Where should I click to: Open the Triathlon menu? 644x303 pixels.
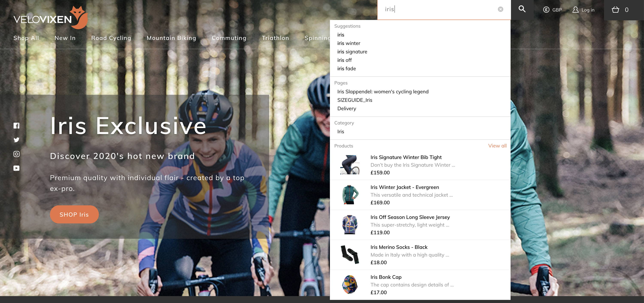(275, 38)
